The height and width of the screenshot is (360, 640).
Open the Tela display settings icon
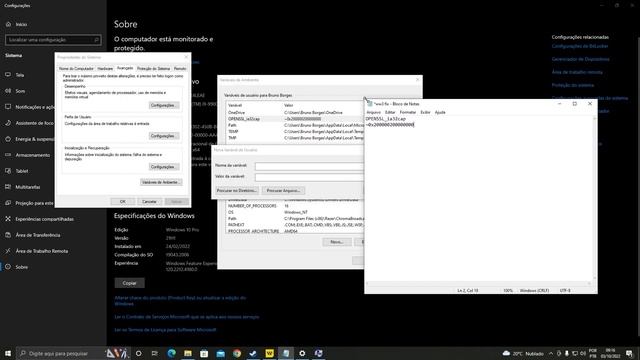click(x=8, y=75)
